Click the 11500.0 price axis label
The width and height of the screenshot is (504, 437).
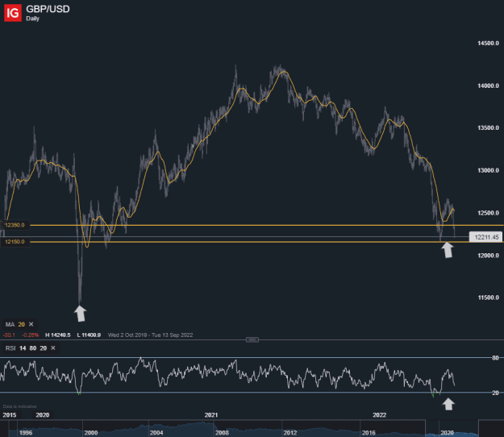click(x=488, y=298)
